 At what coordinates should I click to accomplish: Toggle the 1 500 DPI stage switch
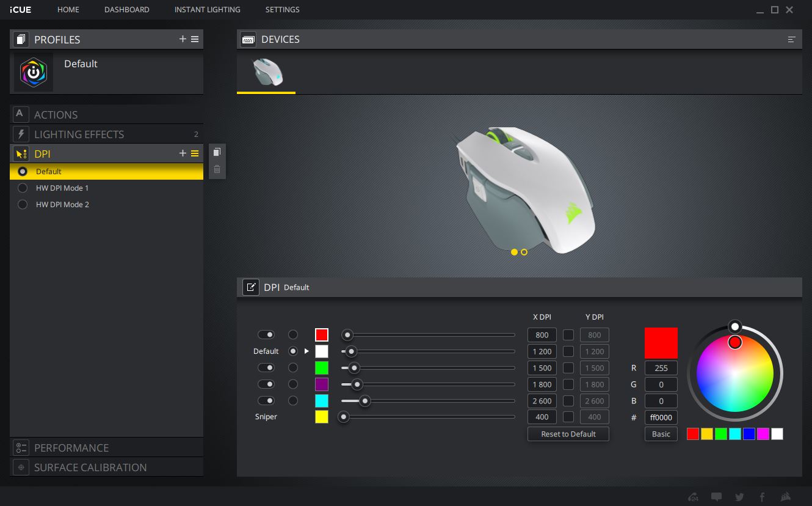click(266, 368)
